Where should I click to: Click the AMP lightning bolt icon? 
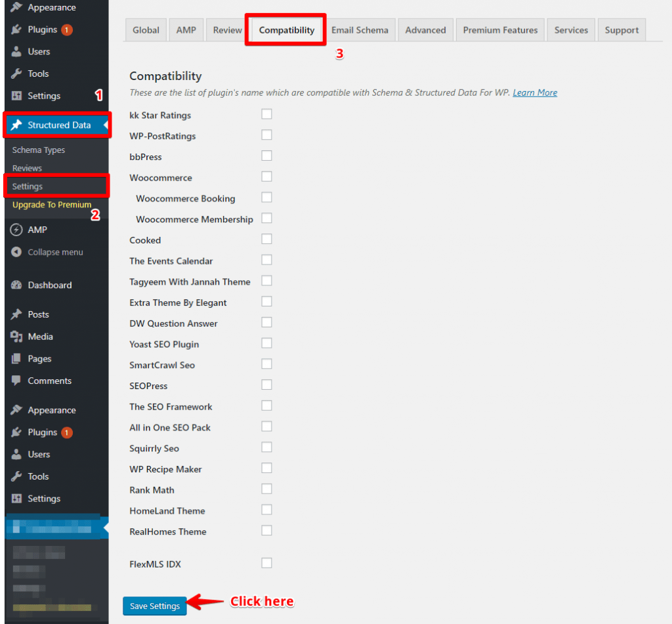pyautogui.click(x=16, y=230)
